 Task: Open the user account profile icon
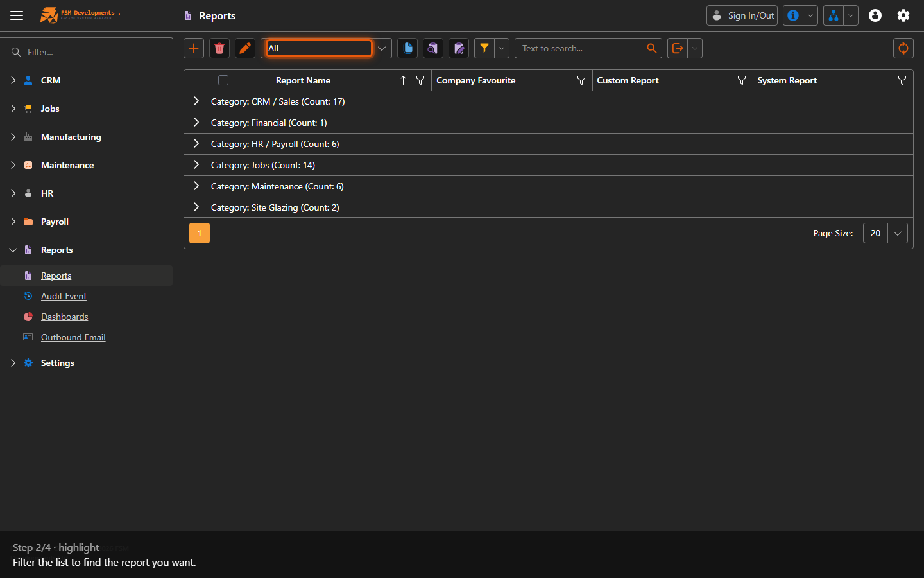click(x=875, y=15)
